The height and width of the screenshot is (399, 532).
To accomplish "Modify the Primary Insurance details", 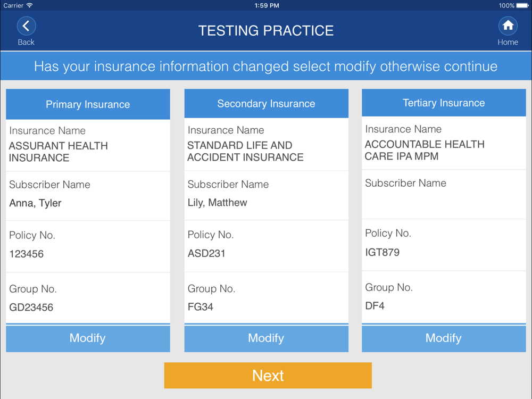I will pos(88,338).
